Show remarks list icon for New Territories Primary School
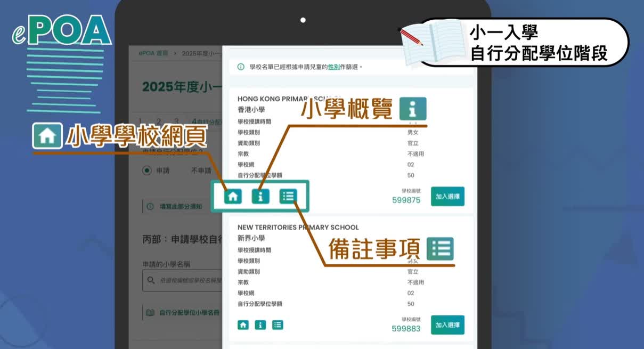The width and height of the screenshot is (644, 349). point(278,324)
